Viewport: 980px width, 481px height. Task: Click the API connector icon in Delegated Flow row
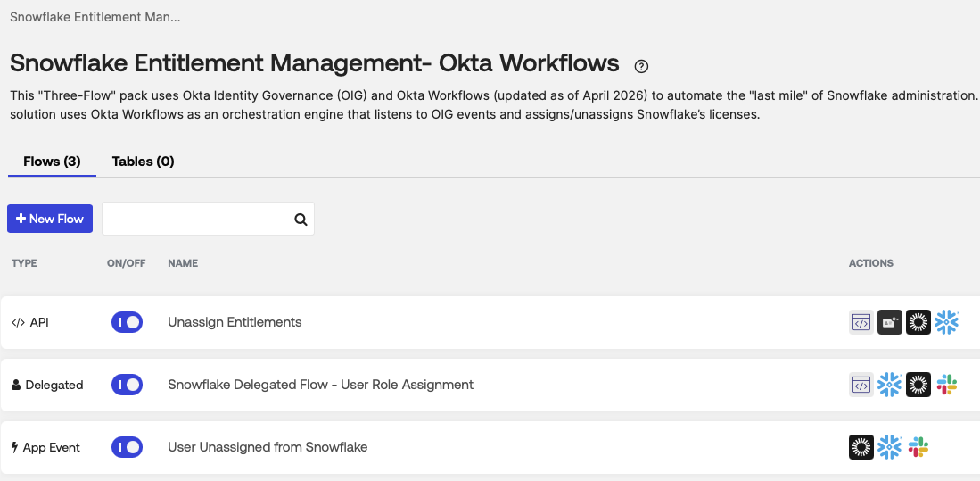tap(861, 385)
